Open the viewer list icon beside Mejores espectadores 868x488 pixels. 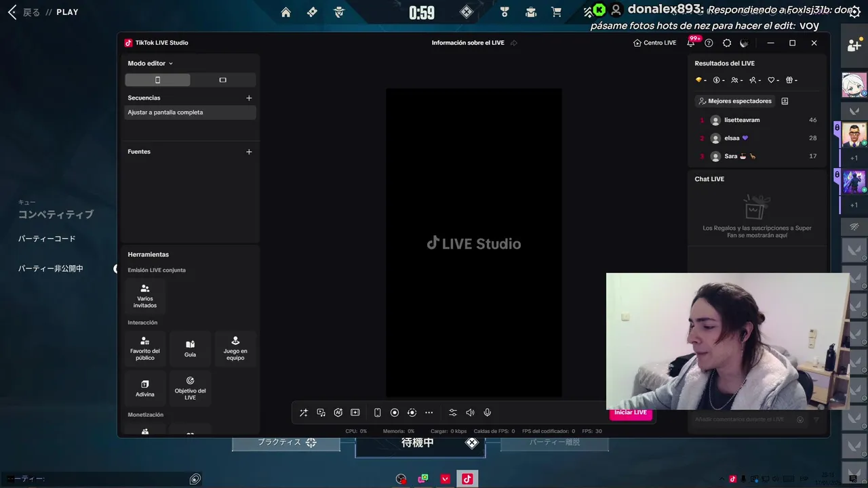(785, 101)
